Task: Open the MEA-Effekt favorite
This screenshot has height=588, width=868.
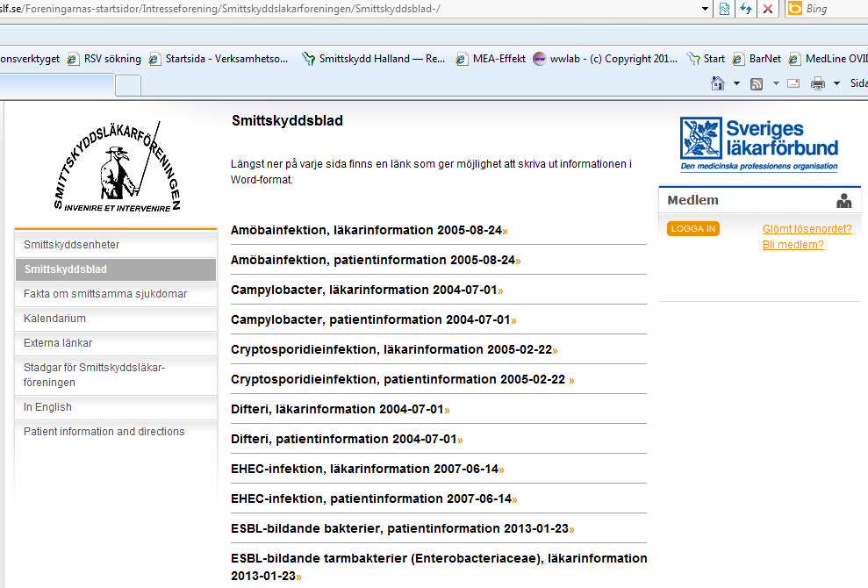Action: tap(491, 59)
